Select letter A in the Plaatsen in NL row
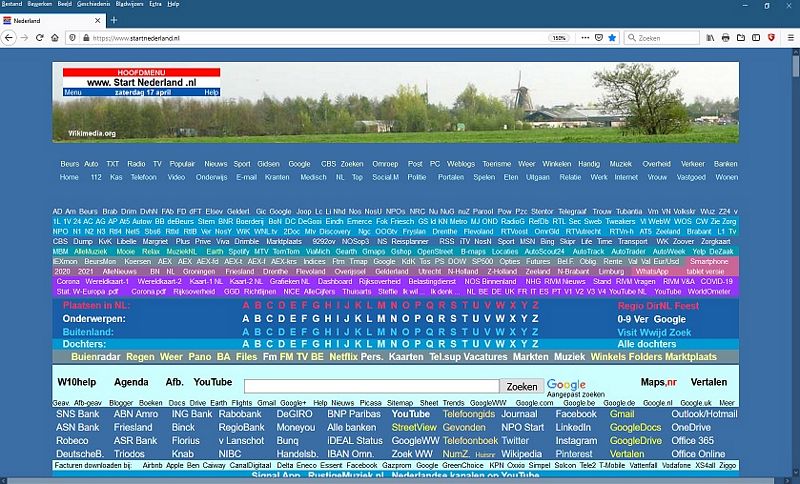This screenshot has height=484, width=800. (x=246, y=305)
